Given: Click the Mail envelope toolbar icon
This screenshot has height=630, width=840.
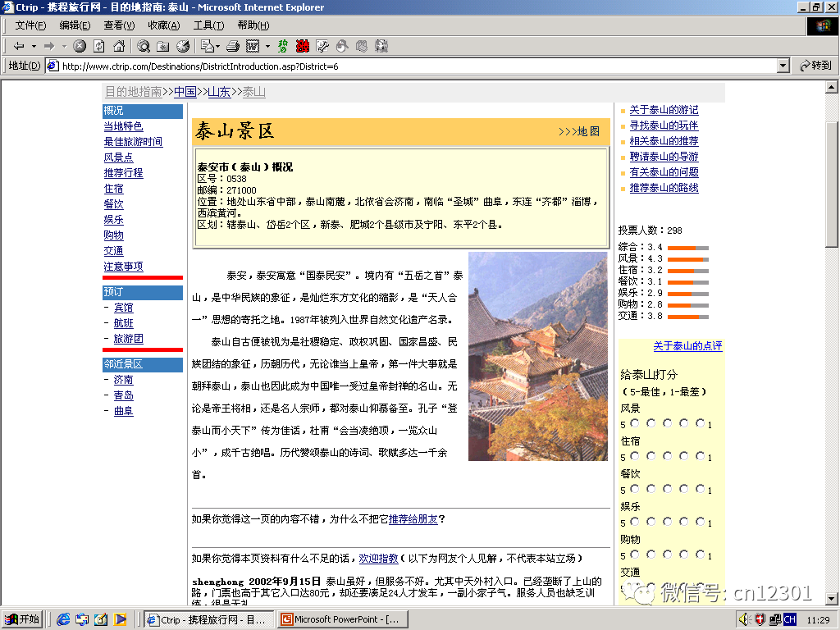Looking at the screenshot, I should point(208,46).
